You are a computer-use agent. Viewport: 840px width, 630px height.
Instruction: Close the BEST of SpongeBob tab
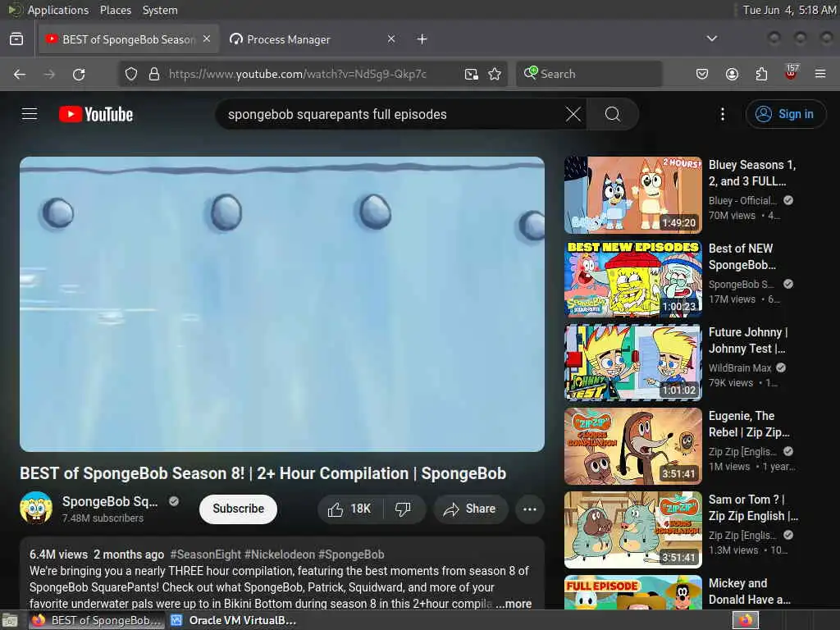point(207,39)
